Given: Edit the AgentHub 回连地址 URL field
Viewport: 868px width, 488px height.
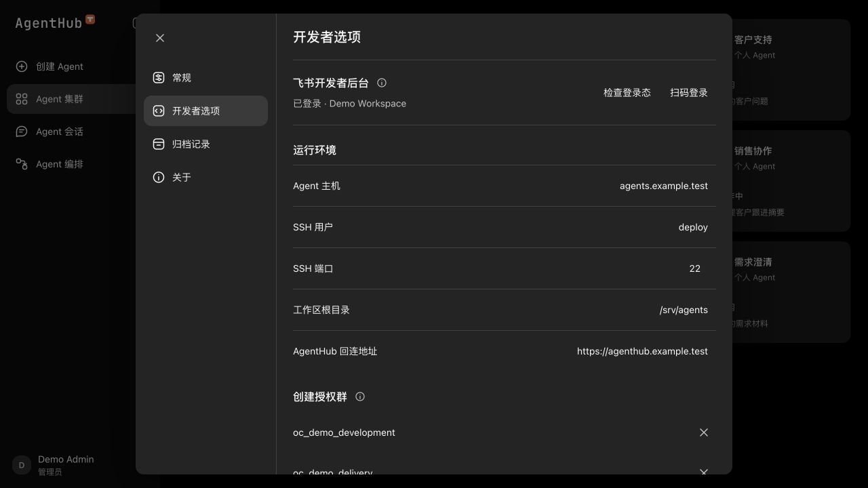Looking at the screenshot, I should (x=643, y=351).
